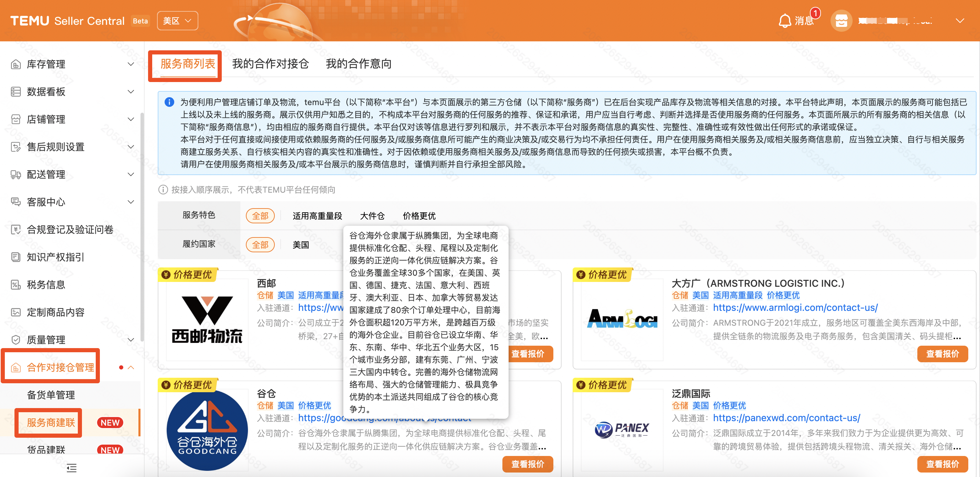The image size is (980, 477).
Task: Click 查看报价 for 泛鼎国际
Action: 942,465
